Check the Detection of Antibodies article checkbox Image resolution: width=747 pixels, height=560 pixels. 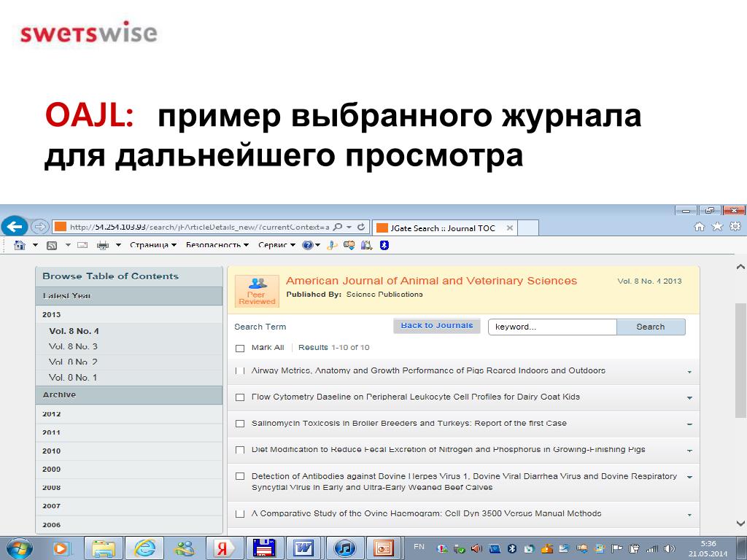pos(240,476)
